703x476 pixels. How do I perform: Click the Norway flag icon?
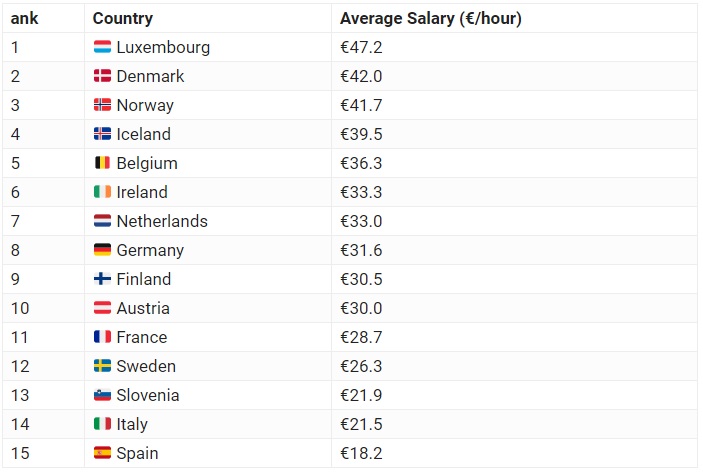102,105
